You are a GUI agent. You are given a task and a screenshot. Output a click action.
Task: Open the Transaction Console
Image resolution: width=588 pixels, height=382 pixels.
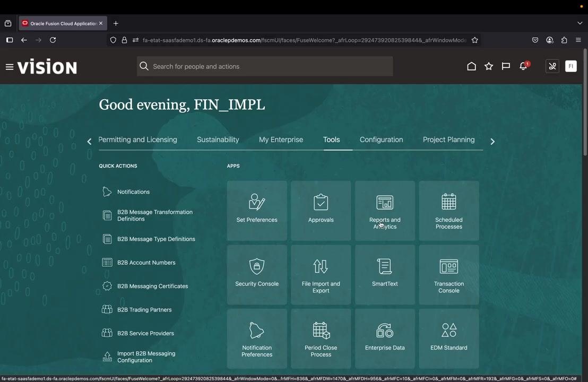[449, 275]
